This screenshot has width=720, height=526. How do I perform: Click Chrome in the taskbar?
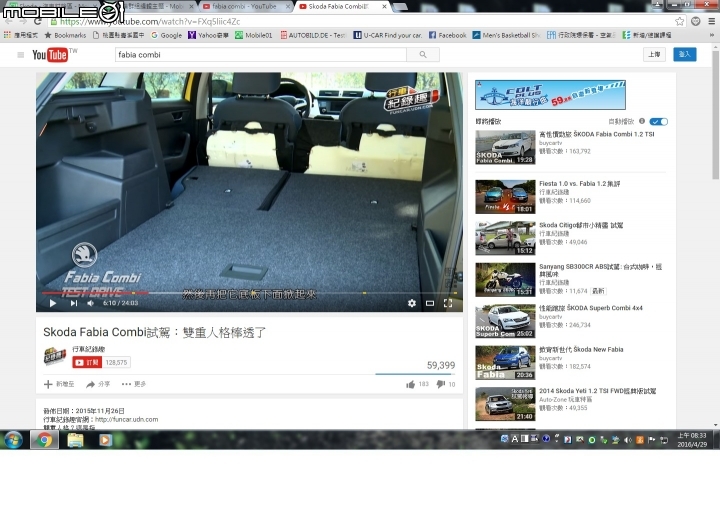tap(45, 440)
